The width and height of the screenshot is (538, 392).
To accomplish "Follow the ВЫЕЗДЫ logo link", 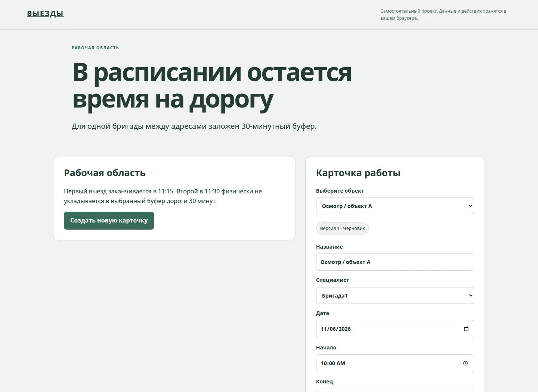I will 45,14.
